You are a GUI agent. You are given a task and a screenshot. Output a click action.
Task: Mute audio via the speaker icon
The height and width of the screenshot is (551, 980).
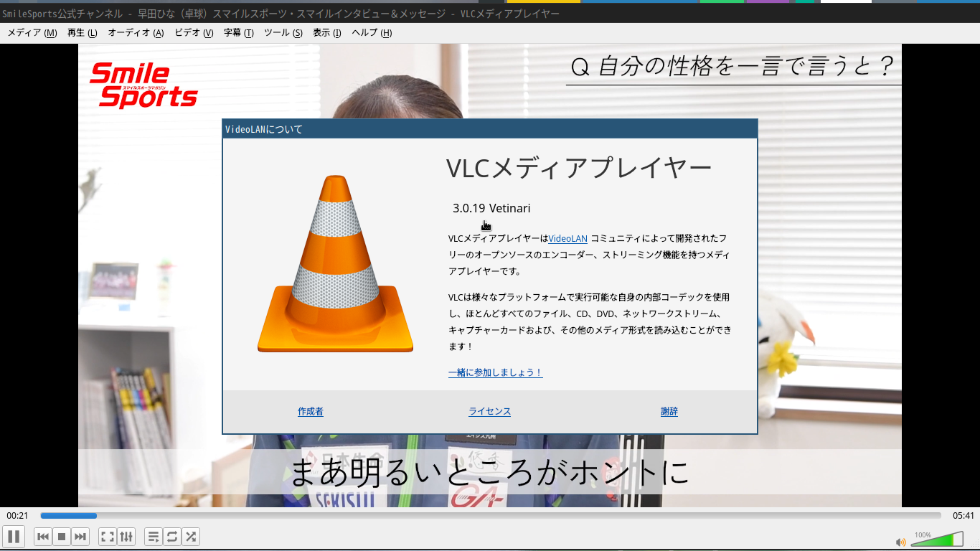pyautogui.click(x=901, y=542)
